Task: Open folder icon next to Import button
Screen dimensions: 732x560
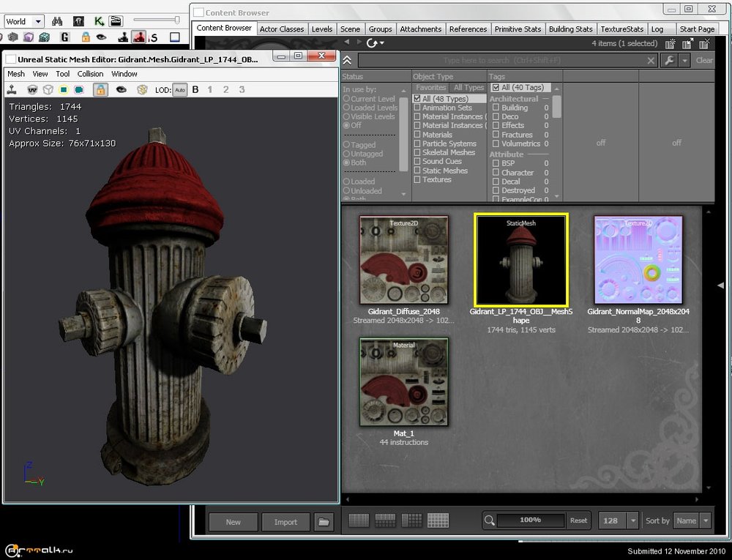Action: (x=323, y=521)
